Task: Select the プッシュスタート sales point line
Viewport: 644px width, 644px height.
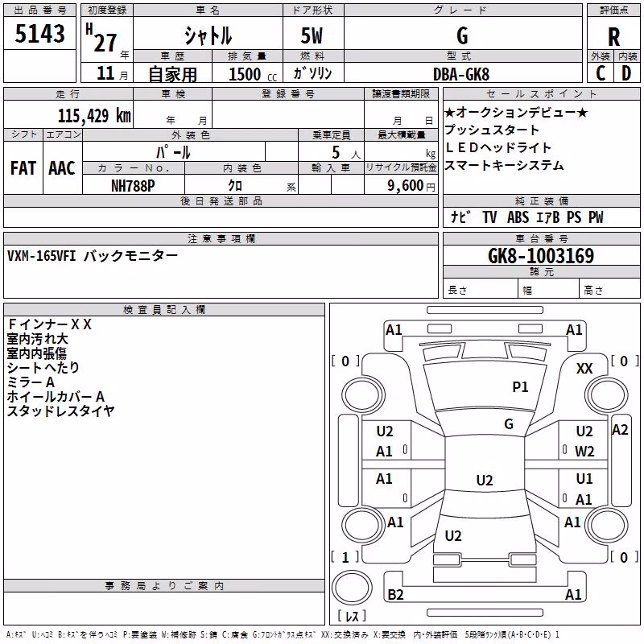Action: point(492,130)
